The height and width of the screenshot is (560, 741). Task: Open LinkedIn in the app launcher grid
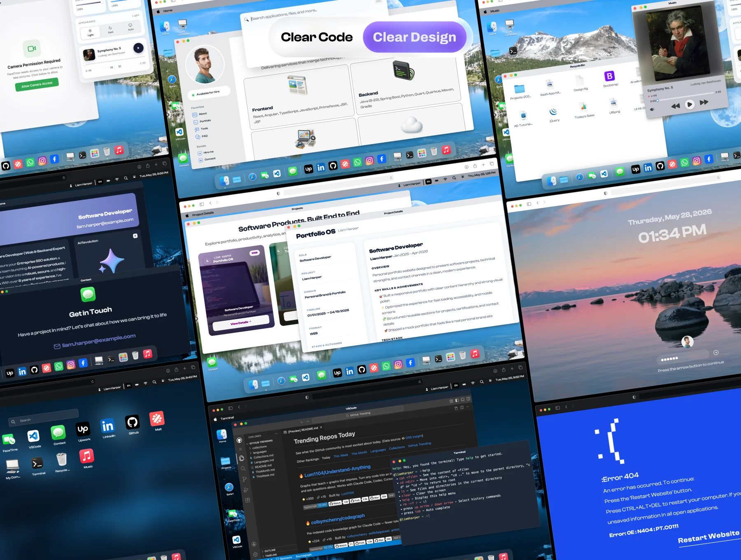tap(107, 426)
